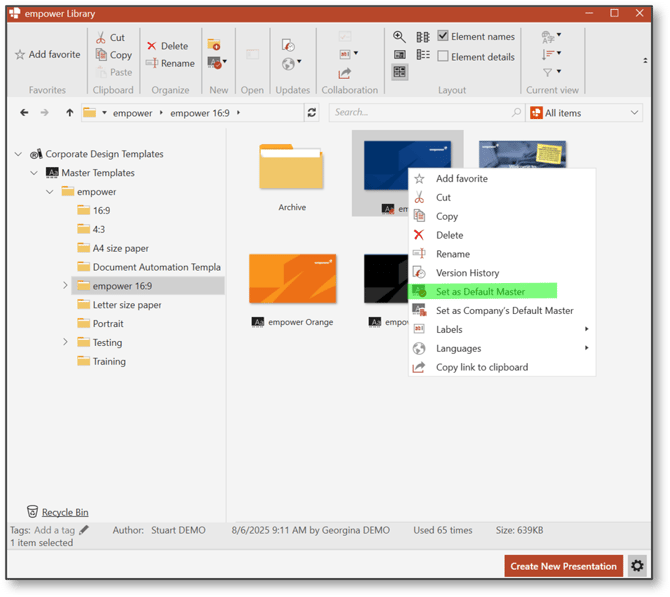The height and width of the screenshot is (597, 670).
Task: Open settings via the gear icon
Action: (x=637, y=566)
